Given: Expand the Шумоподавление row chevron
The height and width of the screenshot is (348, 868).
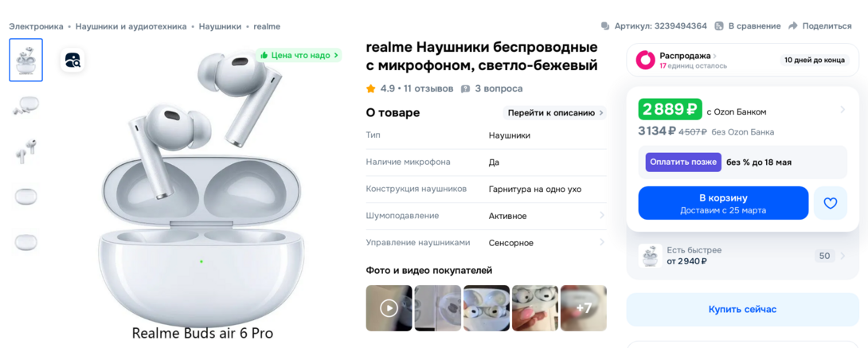Looking at the screenshot, I should click(602, 216).
